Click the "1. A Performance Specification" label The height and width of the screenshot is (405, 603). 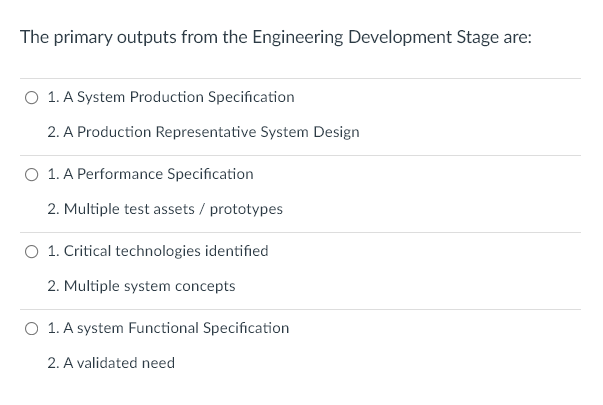pos(150,174)
